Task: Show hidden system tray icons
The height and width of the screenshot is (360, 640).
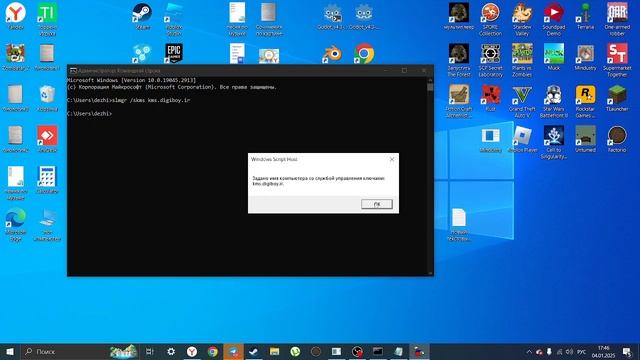Action: tap(529, 352)
